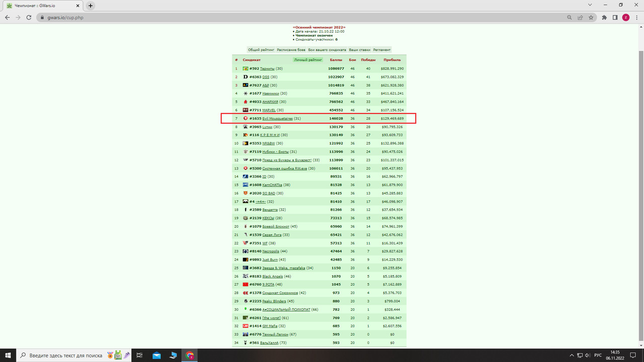Open the Термиты syndicate link

(x=267, y=68)
